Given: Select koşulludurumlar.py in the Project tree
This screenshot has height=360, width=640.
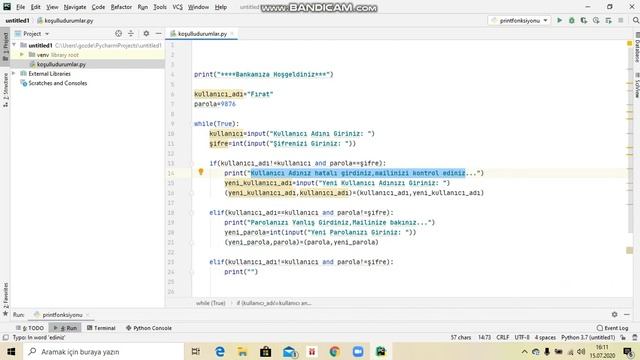Looking at the screenshot, I should 61,64.
